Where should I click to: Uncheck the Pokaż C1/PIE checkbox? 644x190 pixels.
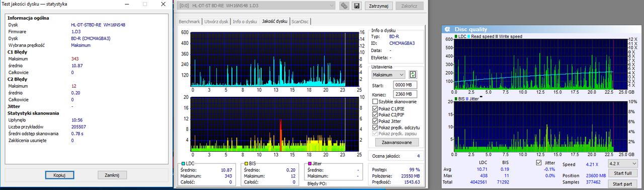point(375,108)
